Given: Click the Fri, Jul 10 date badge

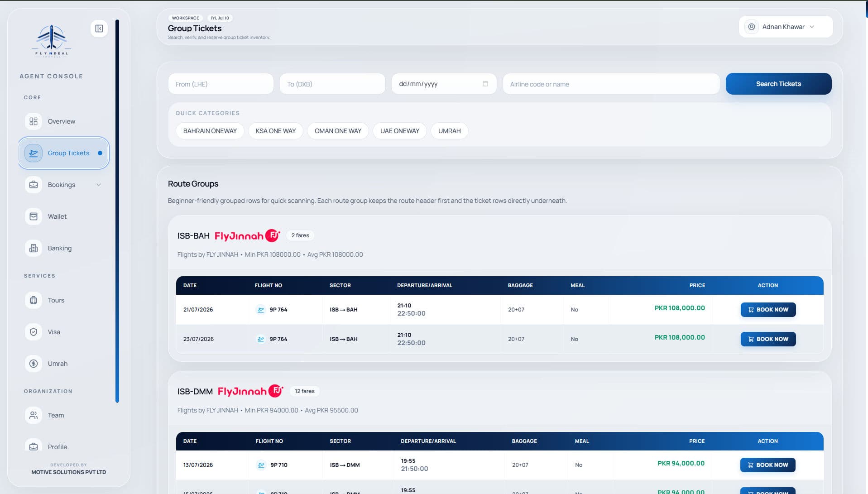Looking at the screenshot, I should coord(220,18).
